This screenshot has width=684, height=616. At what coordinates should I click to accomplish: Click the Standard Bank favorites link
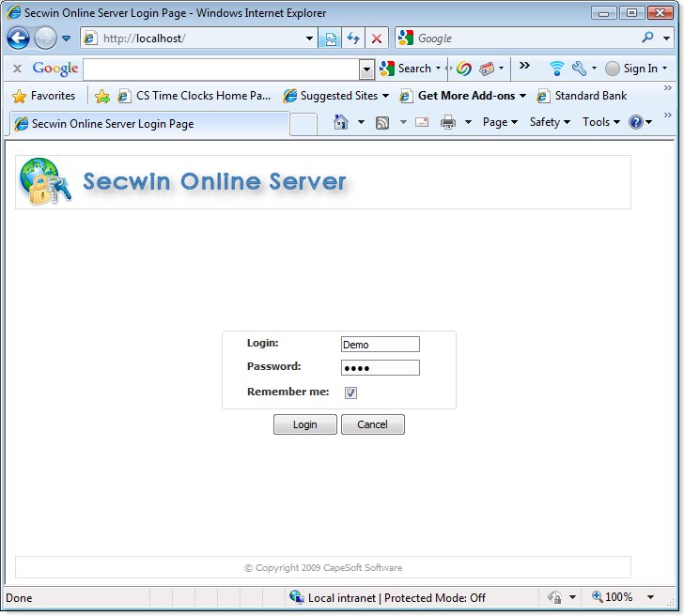(x=582, y=96)
